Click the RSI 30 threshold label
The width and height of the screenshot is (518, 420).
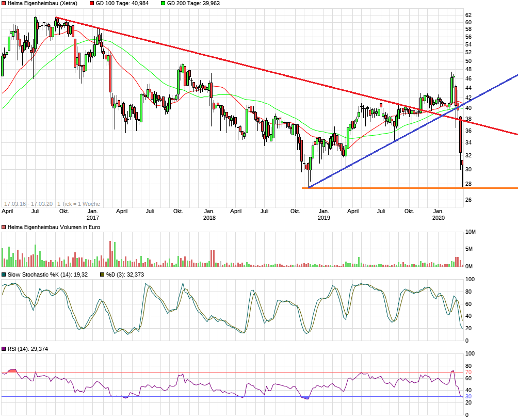[468, 397]
